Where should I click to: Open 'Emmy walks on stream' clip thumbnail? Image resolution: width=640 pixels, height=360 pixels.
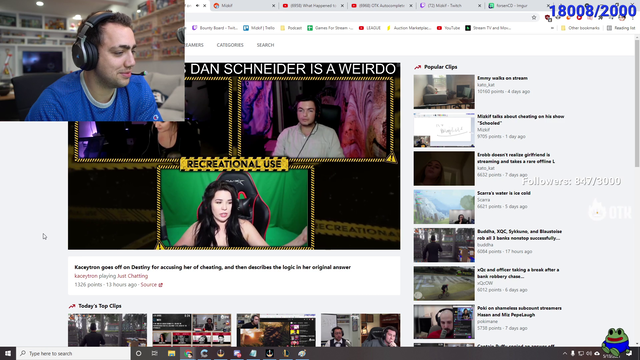tap(444, 91)
